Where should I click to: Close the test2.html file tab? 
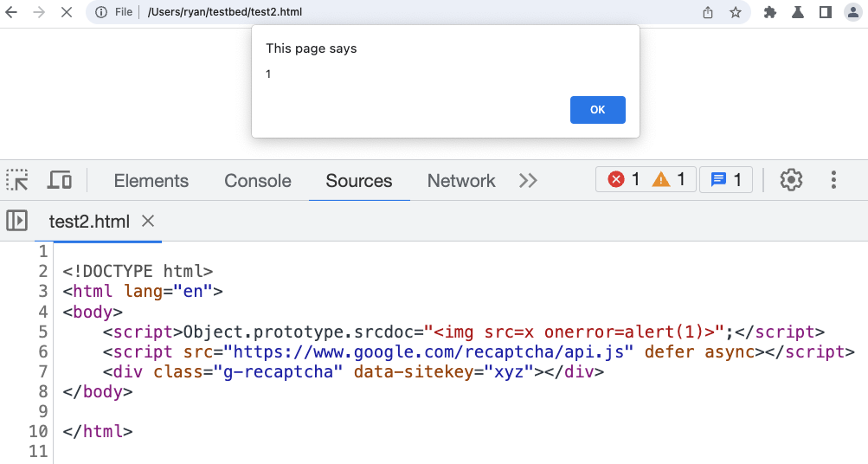click(x=148, y=221)
